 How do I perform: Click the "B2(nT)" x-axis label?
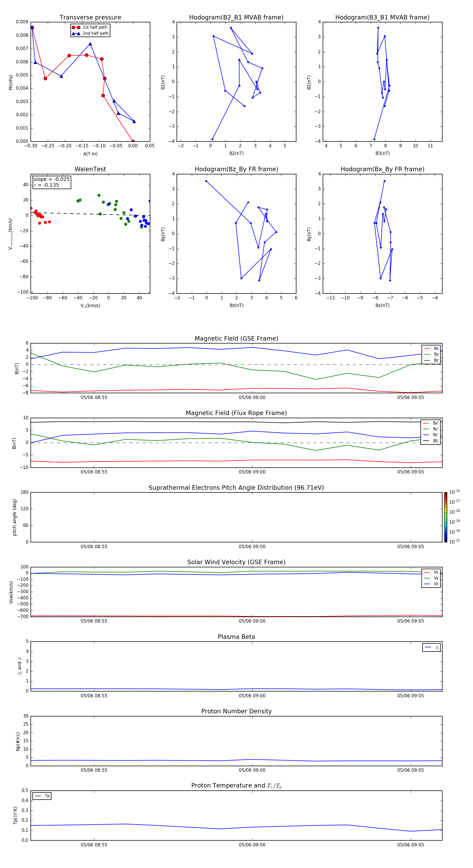pos(236,153)
